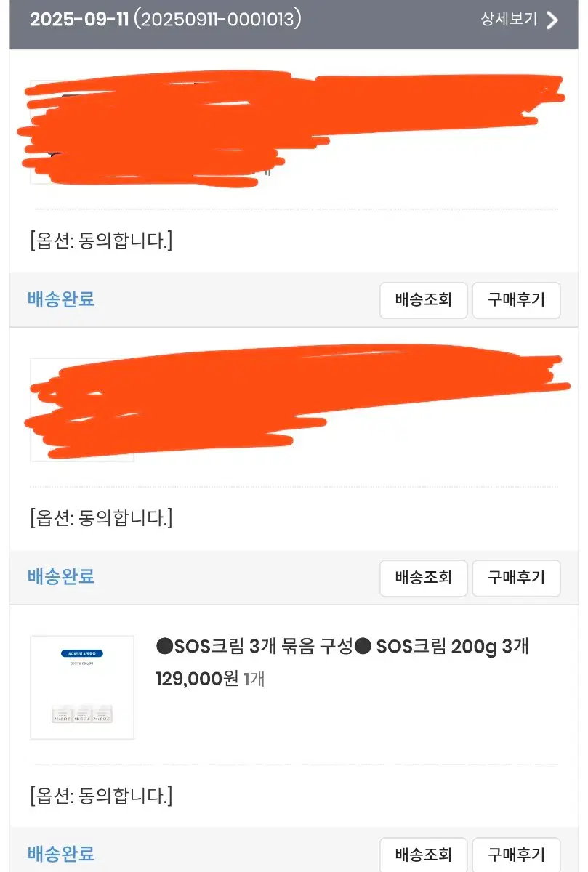
Task: Select the option text under the SOS크림 item
Action: [x=101, y=796]
